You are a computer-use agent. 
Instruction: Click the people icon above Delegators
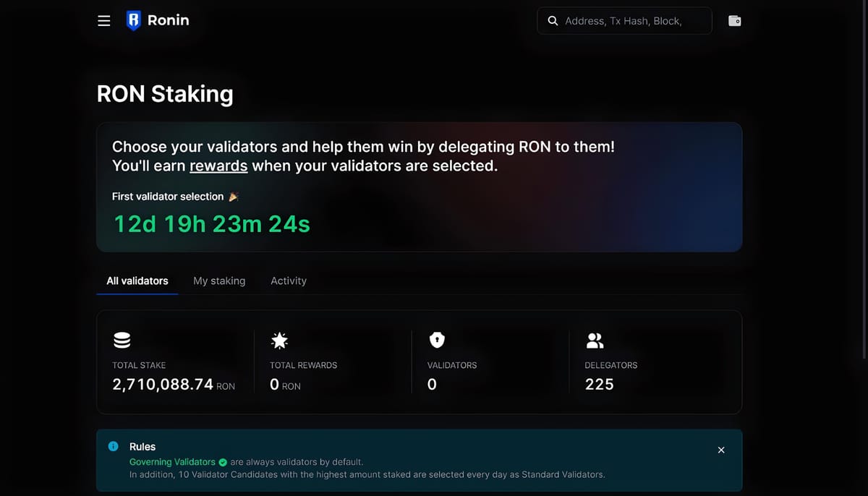click(595, 340)
